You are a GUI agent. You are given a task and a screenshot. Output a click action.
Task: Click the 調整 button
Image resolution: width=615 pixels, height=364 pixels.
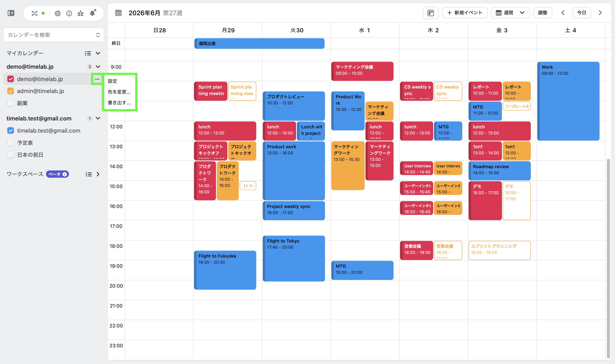click(543, 13)
